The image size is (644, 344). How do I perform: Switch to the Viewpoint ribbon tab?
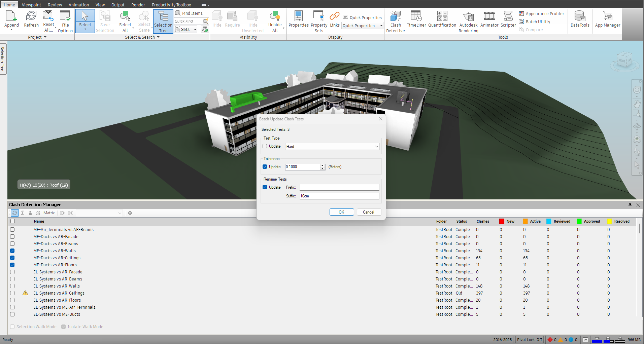31,5
